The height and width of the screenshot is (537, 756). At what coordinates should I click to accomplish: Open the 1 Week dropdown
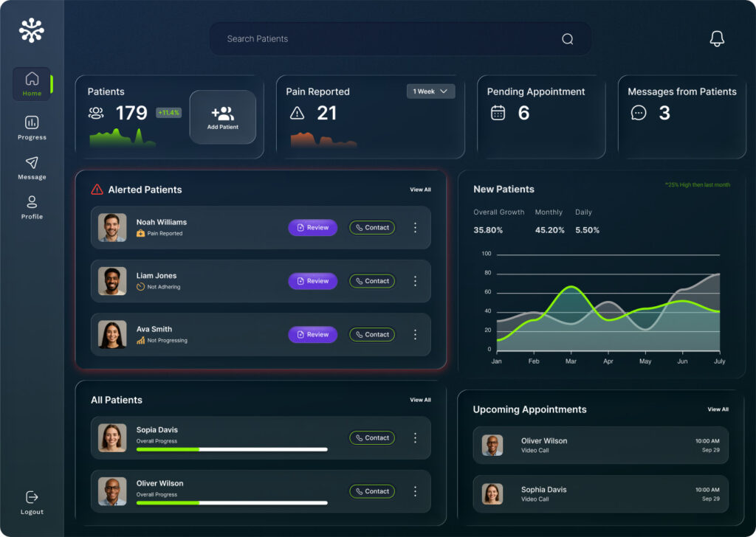coord(430,91)
